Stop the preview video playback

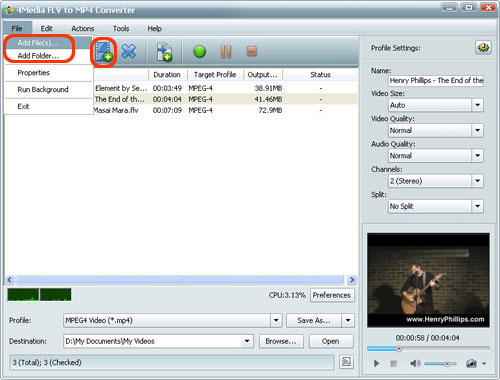pos(394,363)
